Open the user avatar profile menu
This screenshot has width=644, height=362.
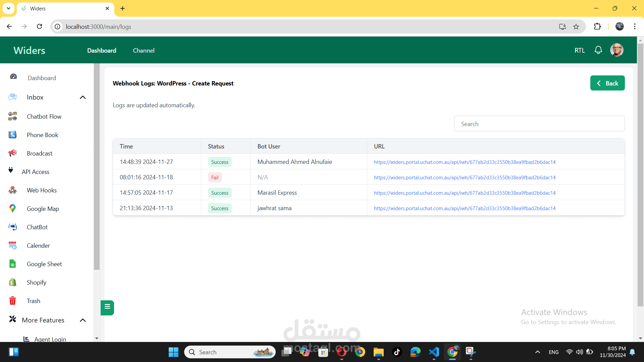(616, 50)
